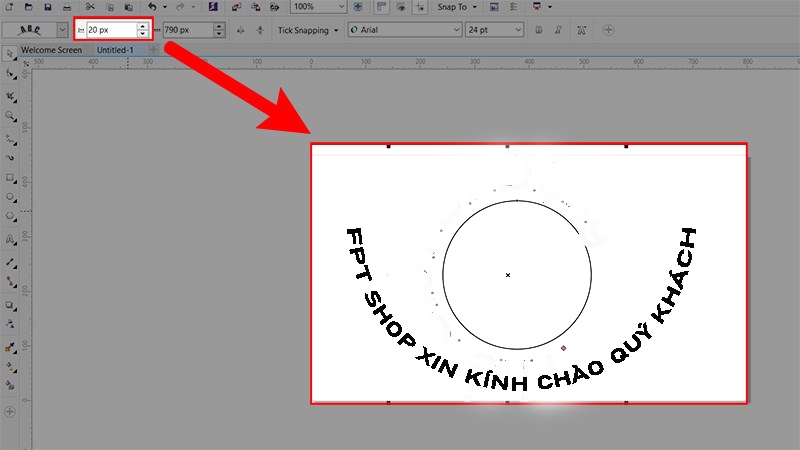Open the Tick Snapping dropdown

(308, 30)
